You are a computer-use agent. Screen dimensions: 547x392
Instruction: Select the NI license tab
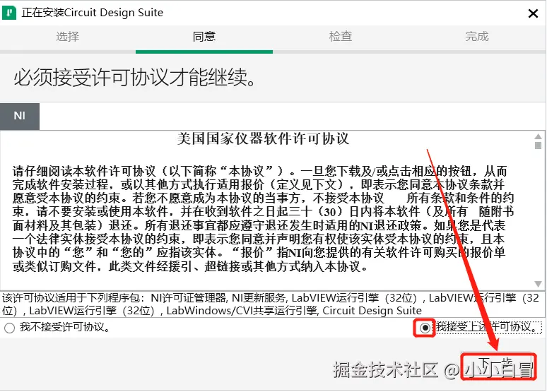coord(20,116)
